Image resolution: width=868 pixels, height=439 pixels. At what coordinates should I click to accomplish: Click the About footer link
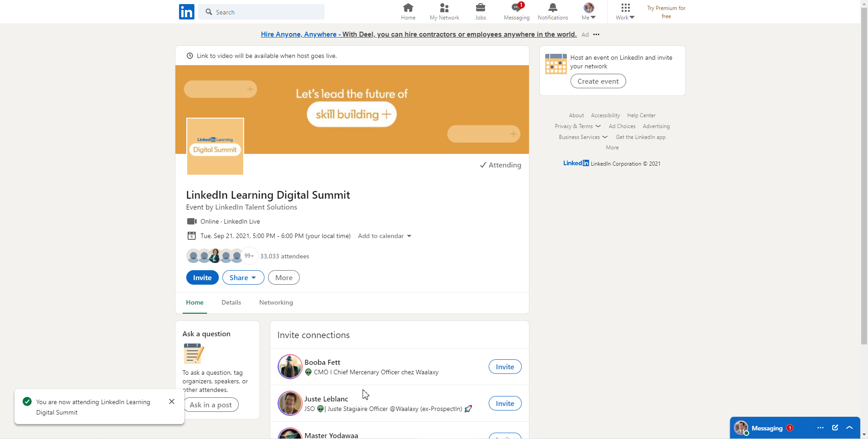(576, 115)
